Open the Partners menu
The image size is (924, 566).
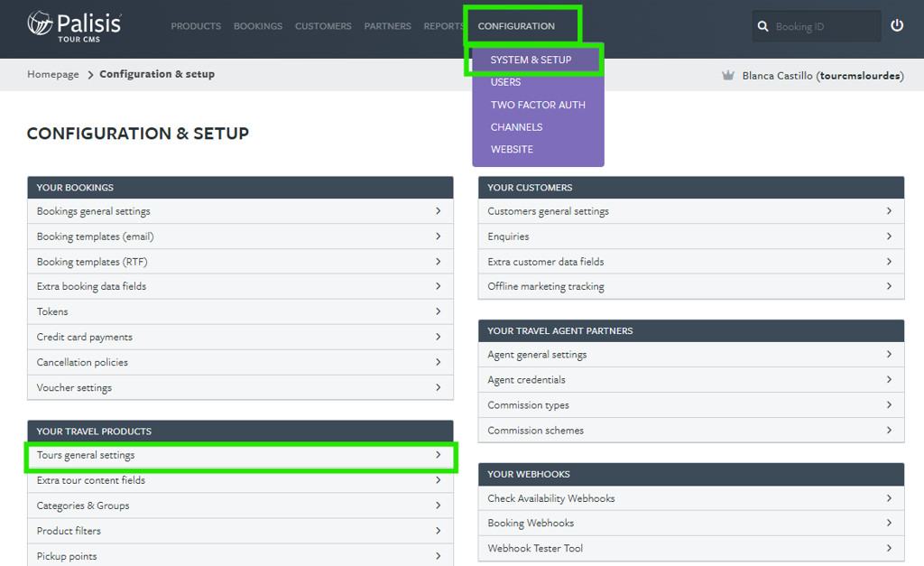click(387, 26)
